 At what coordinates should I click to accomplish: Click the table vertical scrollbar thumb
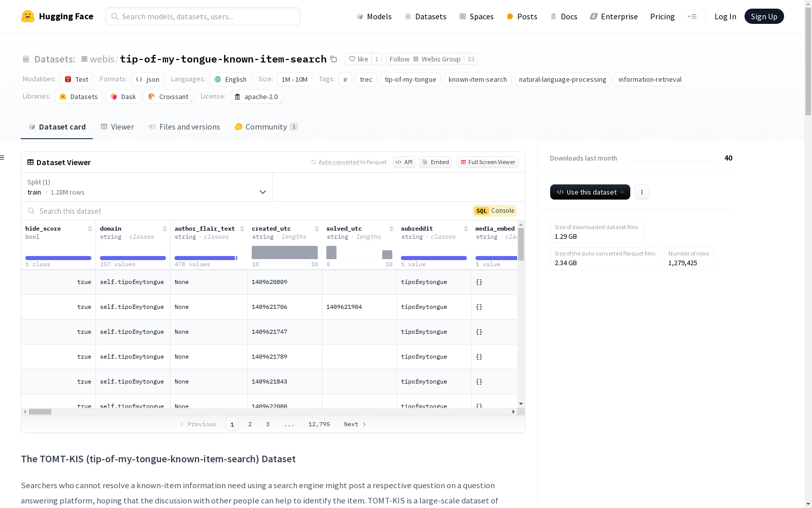pyautogui.click(x=521, y=244)
